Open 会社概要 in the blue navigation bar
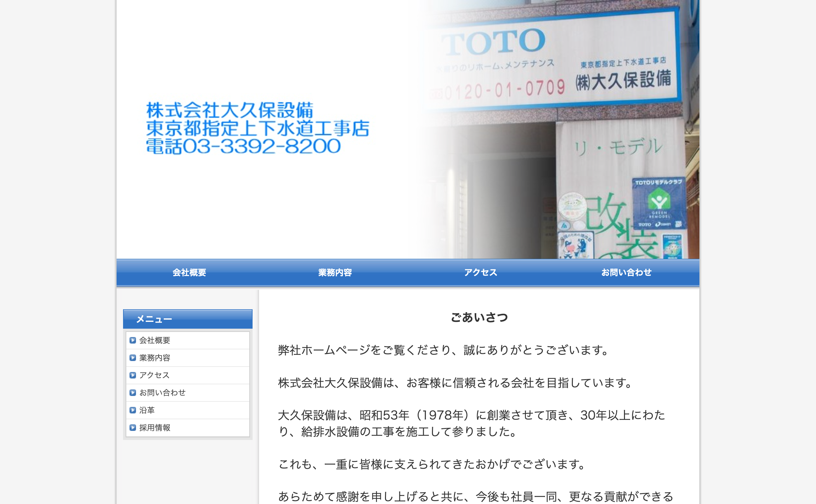Image resolution: width=816 pixels, height=504 pixels. [x=189, y=272]
